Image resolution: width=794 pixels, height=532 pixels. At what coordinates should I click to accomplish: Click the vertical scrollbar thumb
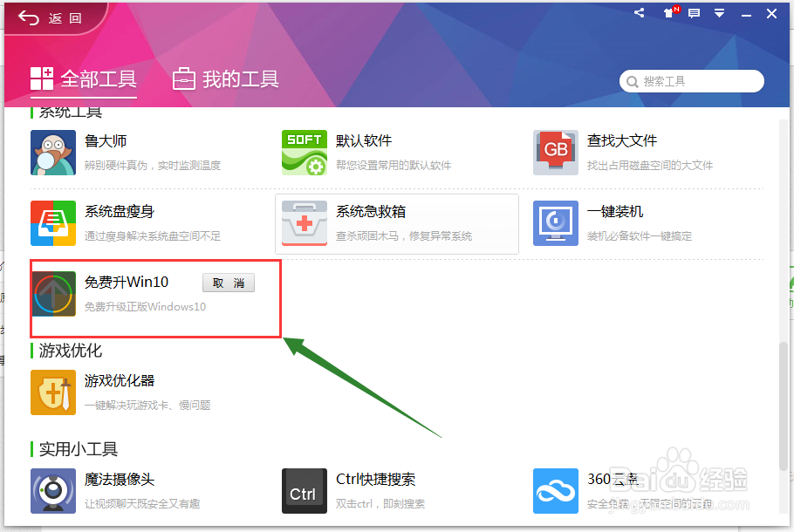pos(784,406)
